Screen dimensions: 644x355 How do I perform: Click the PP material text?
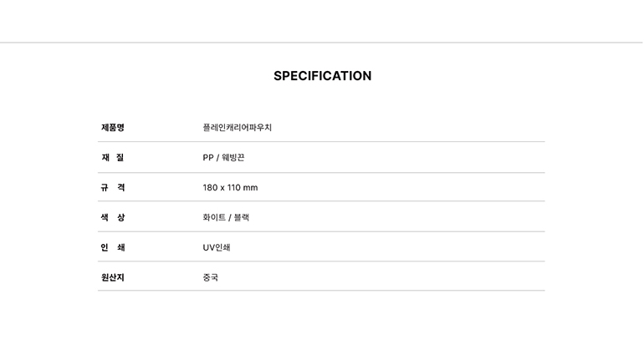point(208,158)
